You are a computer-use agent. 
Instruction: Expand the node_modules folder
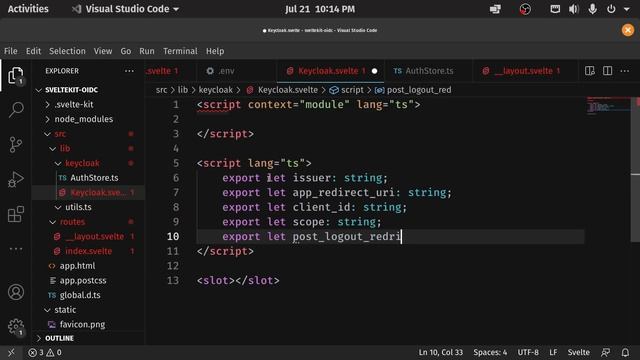pos(47,119)
